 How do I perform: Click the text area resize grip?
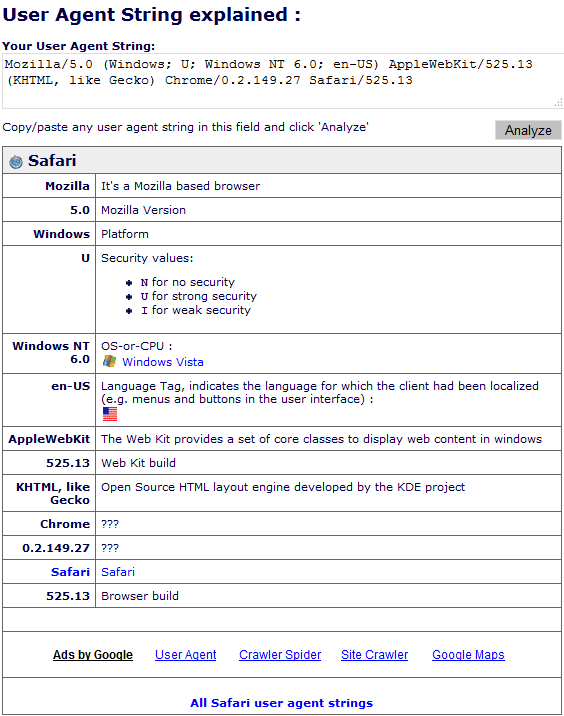click(x=559, y=103)
